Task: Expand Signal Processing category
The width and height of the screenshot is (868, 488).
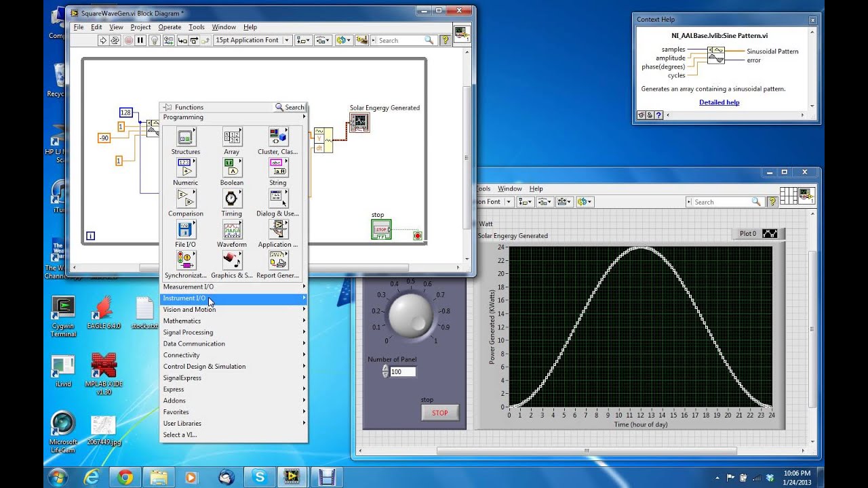Action: (233, 332)
